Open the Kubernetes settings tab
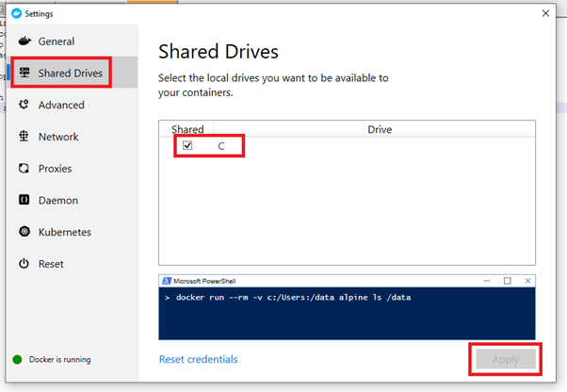The height and width of the screenshot is (392, 567). coord(73,232)
